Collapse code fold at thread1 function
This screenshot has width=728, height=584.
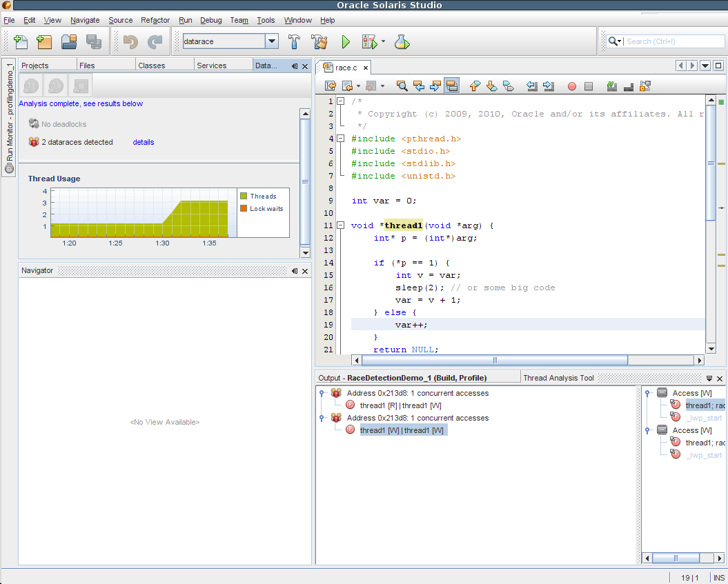coord(340,225)
